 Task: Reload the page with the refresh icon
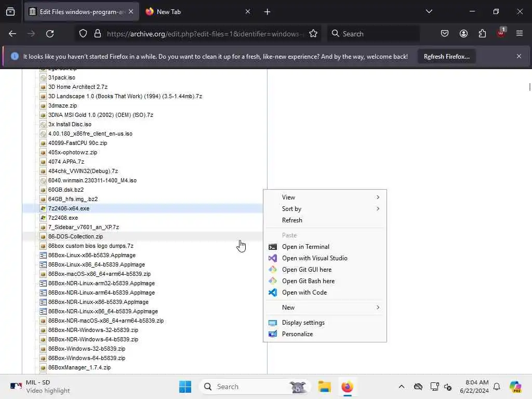(x=50, y=34)
